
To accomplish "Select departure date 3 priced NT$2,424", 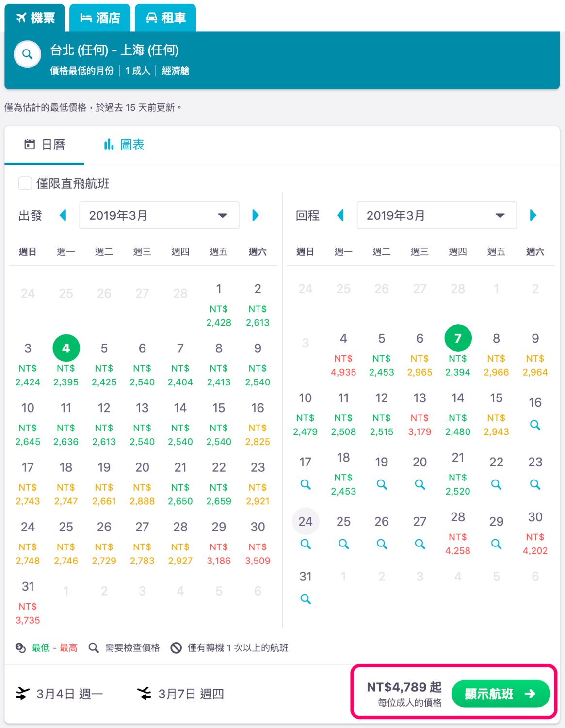I will tap(28, 364).
